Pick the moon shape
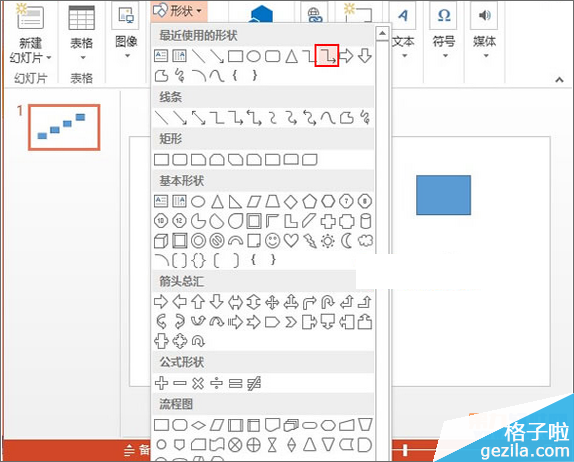Viewport: 574px width, 462px height. [x=346, y=241]
